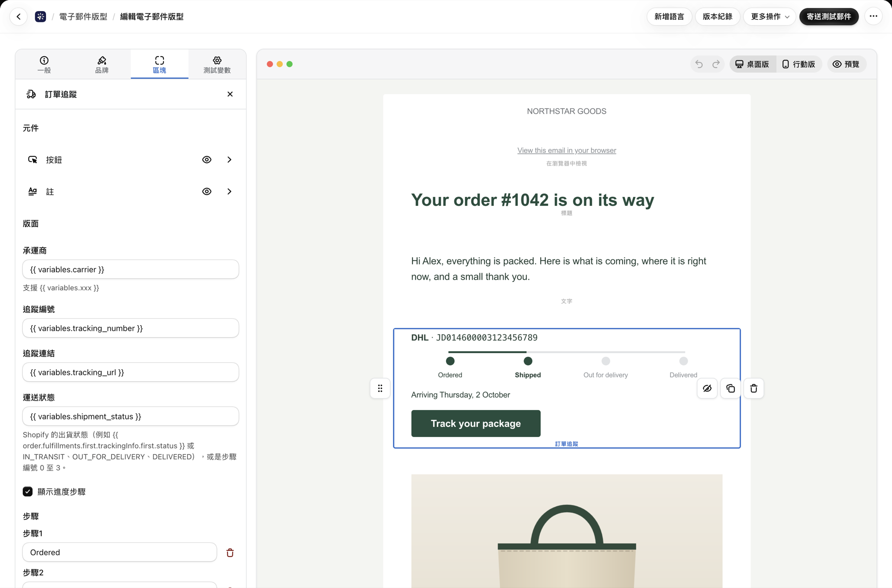Open the 更多操作 dropdown
The image size is (892, 588).
770,17
